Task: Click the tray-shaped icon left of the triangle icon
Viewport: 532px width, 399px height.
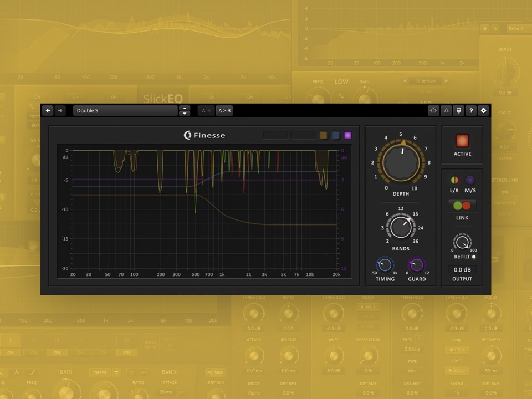Action: (433, 111)
